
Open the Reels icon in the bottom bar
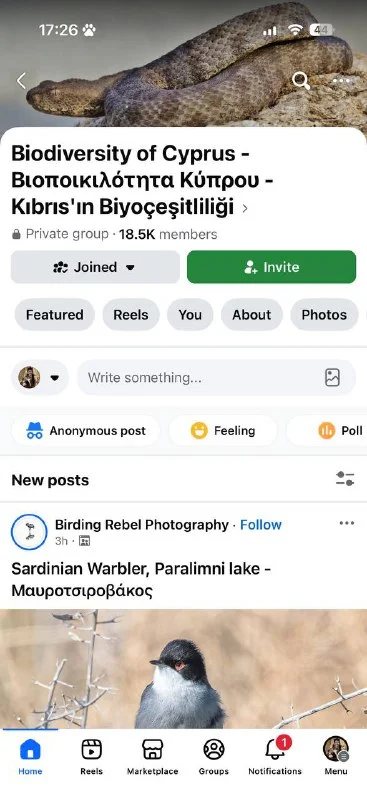(x=91, y=755)
